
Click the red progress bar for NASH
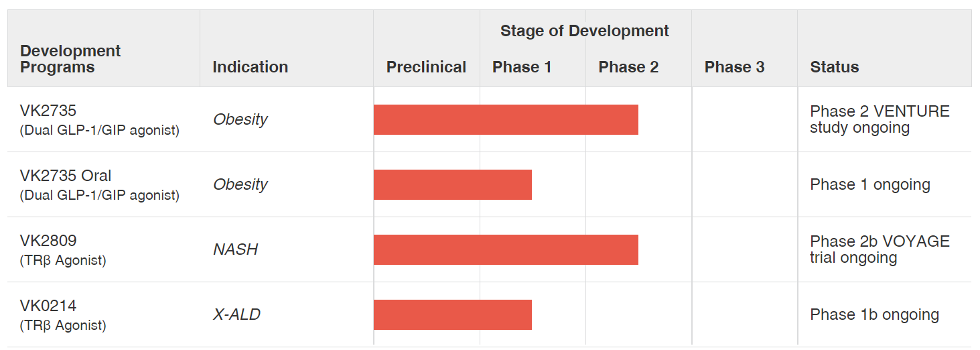point(506,249)
